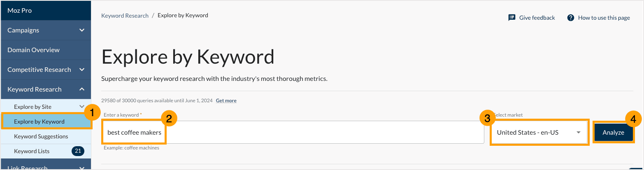Image resolution: width=644 pixels, height=170 pixels.
Task: Expand the Explore by Site submenu chevron
Action: (x=82, y=107)
